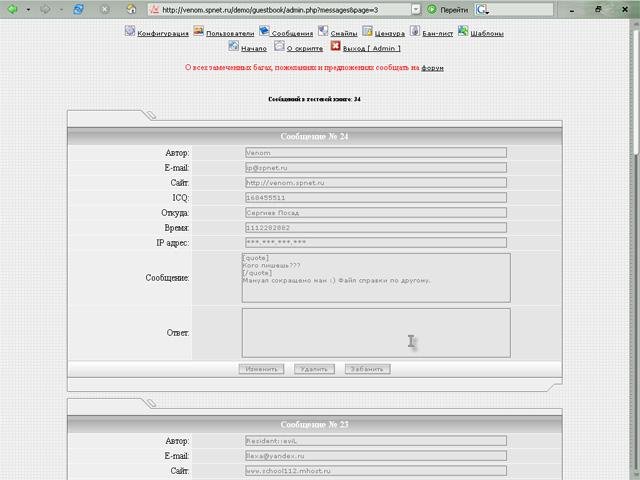Click the E-mail field of message 23
640x480 pixels.
click(x=376, y=456)
